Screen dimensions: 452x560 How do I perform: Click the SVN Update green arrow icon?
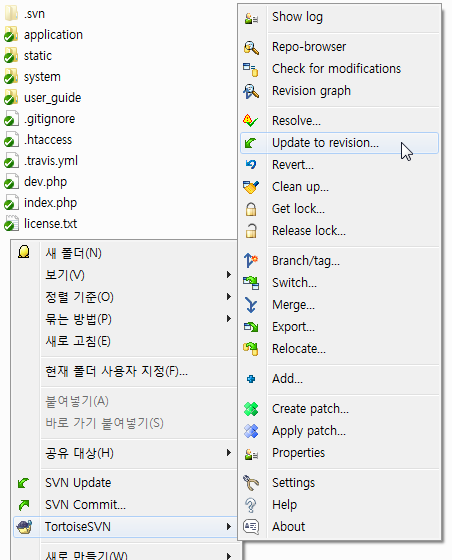coord(23,483)
